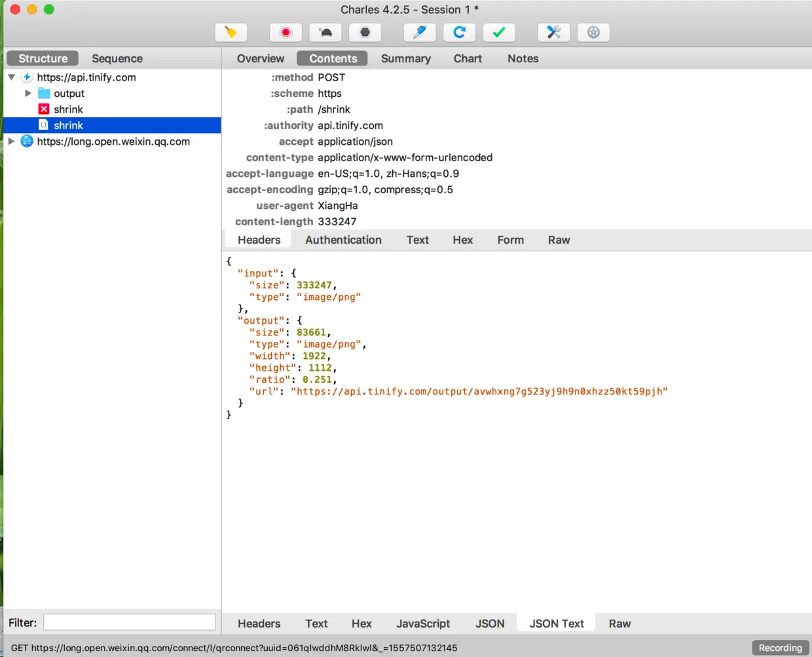Expand the https://long.open.weixin.qq.com node
This screenshot has width=812, height=657.
pos(11,141)
